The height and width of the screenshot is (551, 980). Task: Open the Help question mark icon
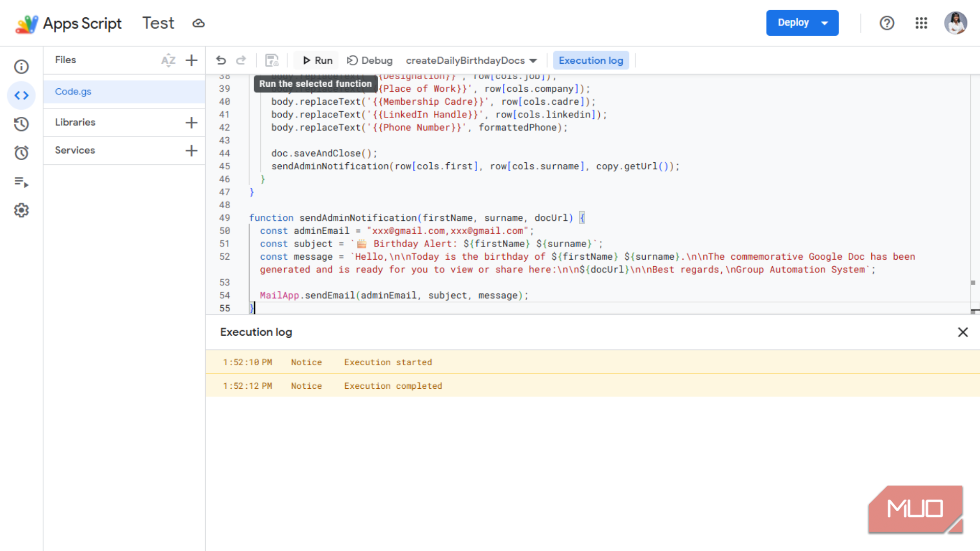pos(887,23)
